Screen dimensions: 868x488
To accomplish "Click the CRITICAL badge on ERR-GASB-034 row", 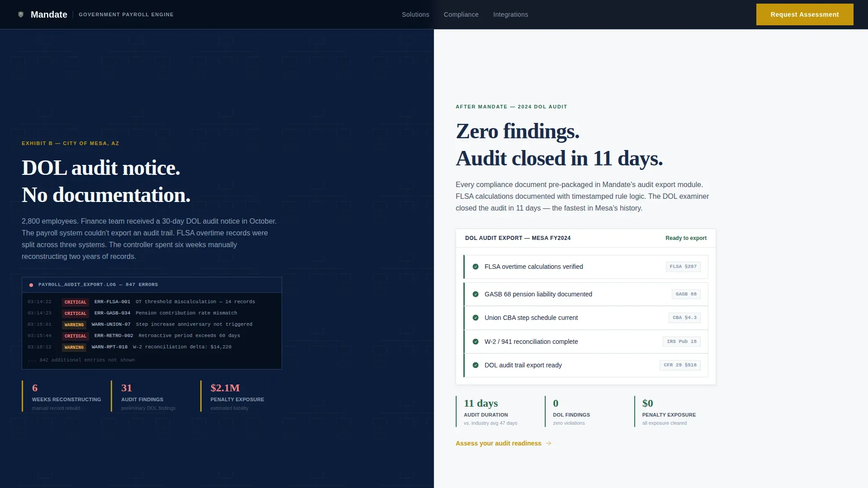I will [75, 314].
